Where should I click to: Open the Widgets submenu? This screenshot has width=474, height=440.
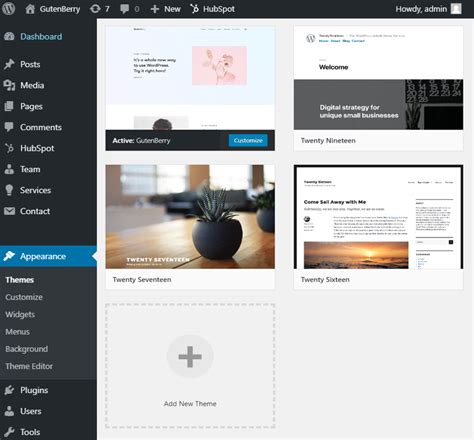[20, 314]
